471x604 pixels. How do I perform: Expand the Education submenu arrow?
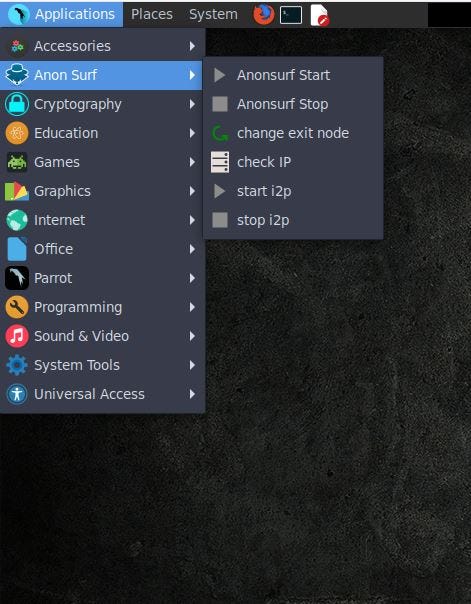pyautogui.click(x=192, y=133)
